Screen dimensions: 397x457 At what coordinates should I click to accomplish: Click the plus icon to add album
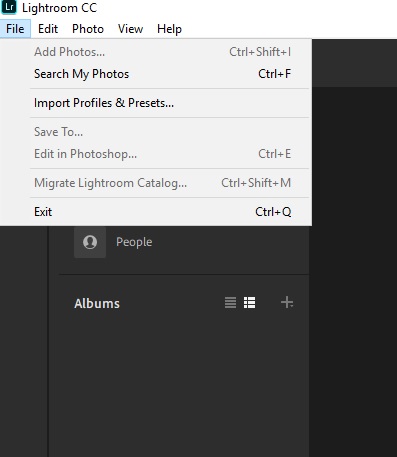(x=287, y=303)
